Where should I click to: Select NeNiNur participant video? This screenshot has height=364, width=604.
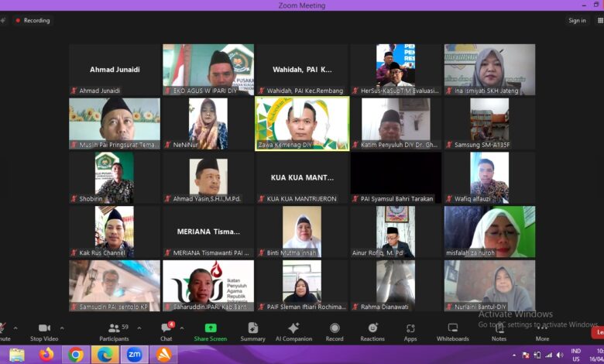tap(208, 124)
